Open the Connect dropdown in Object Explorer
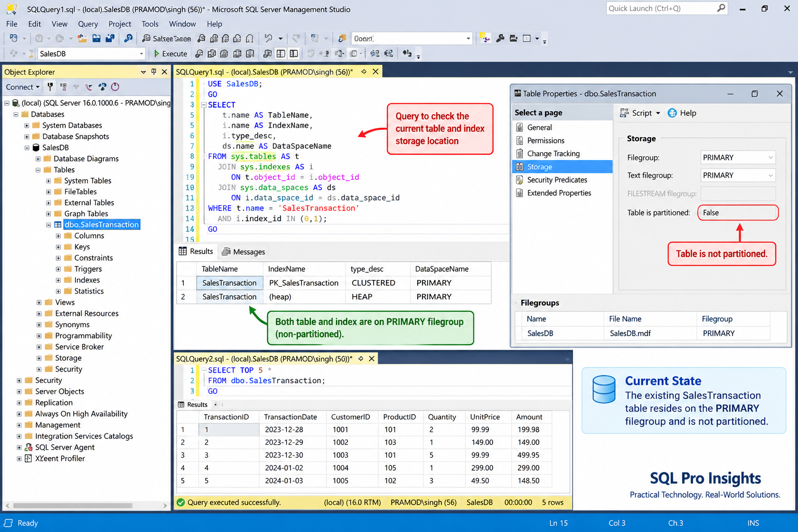Viewport: 798px width, 532px height. point(23,87)
